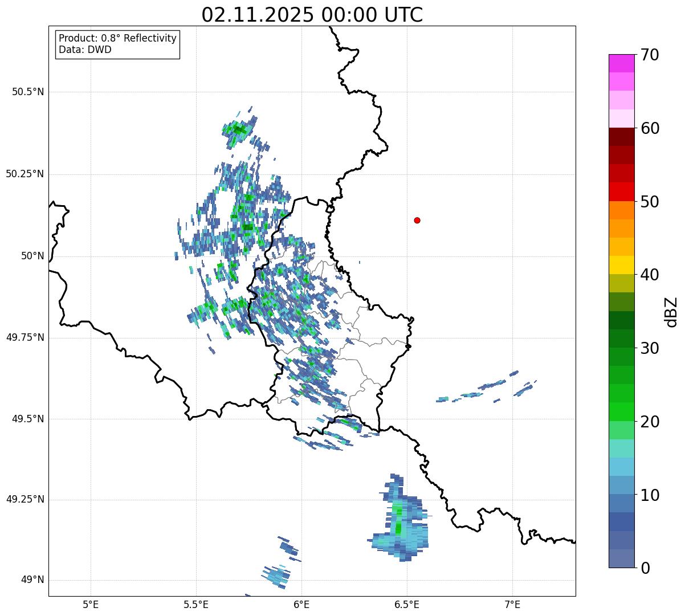Screen dimensions: 685x616
Task: Click the bright yellow swatch just above 40
Action: [621, 265]
